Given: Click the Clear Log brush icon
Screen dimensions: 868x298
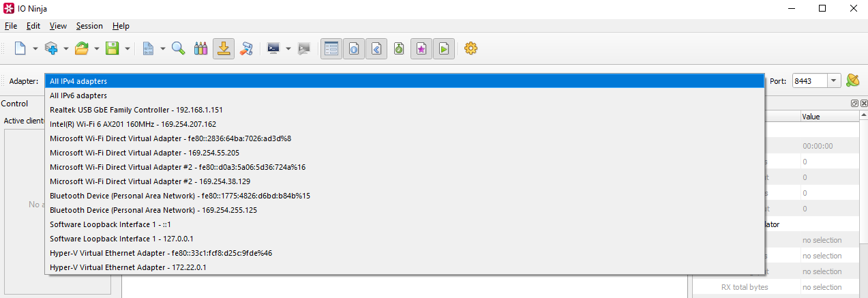Looking at the screenshot, I should pyautogui.click(x=247, y=48).
